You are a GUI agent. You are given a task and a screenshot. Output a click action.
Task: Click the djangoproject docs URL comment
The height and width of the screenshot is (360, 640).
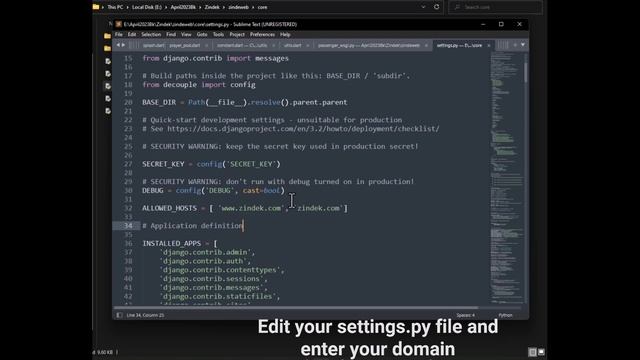pyautogui.click(x=303, y=129)
